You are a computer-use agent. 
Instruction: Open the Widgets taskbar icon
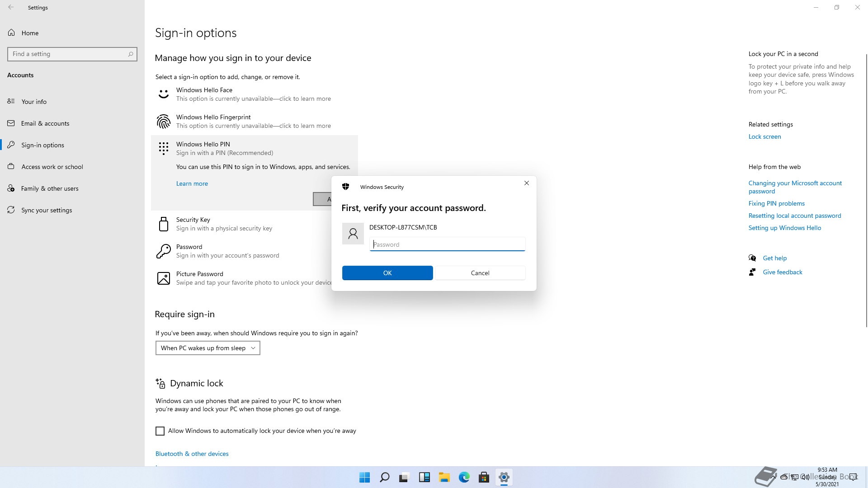pyautogui.click(x=425, y=477)
